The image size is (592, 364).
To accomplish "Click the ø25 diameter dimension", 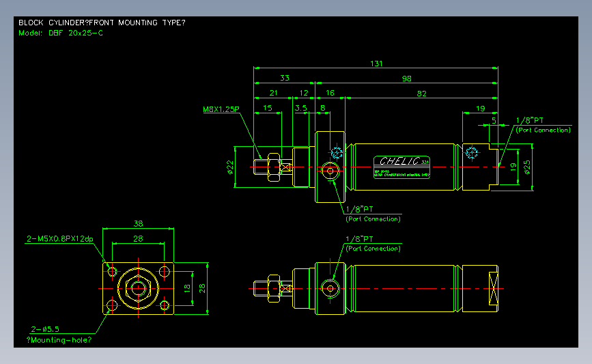I will 527,167.
